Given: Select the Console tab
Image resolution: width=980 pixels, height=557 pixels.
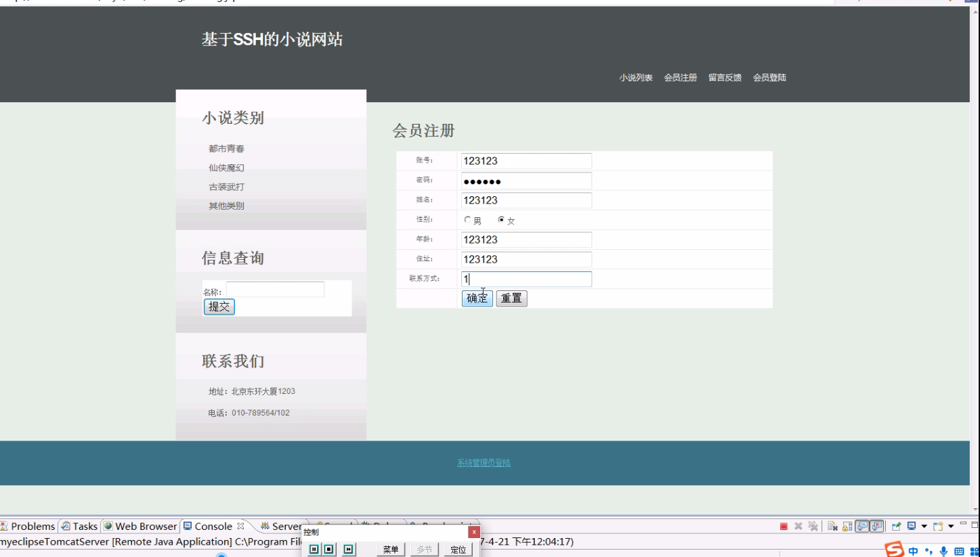Looking at the screenshot, I should [208, 527].
